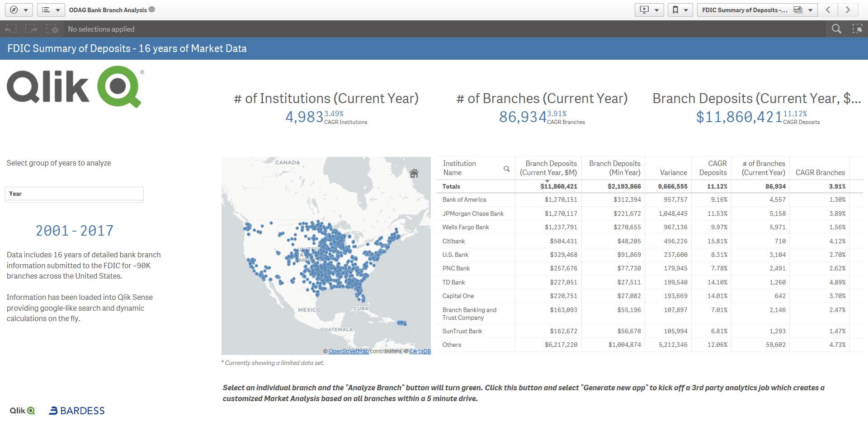Click the 4,983 institutions KPI value
Image resolution: width=868 pixels, height=426 pixels.
coord(304,117)
